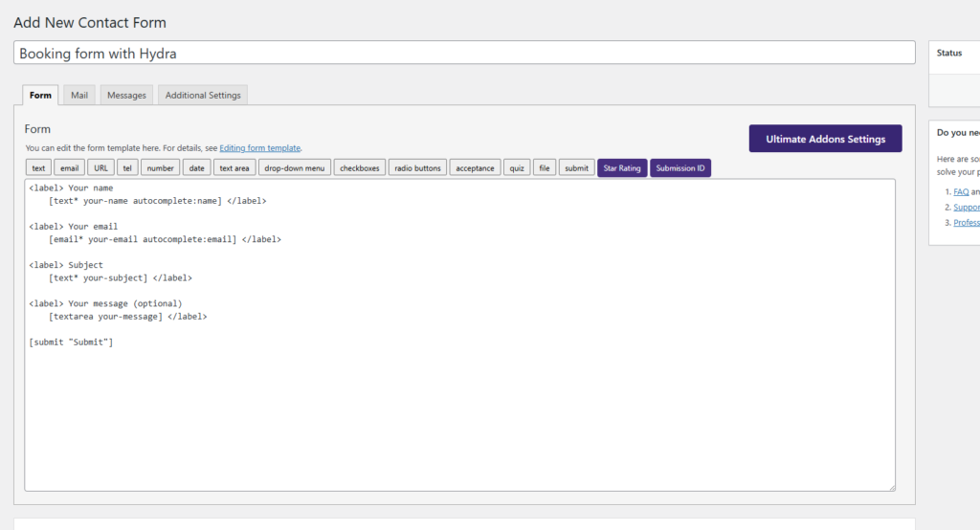
Task: Insert an acceptance tag
Action: point(475,168)
